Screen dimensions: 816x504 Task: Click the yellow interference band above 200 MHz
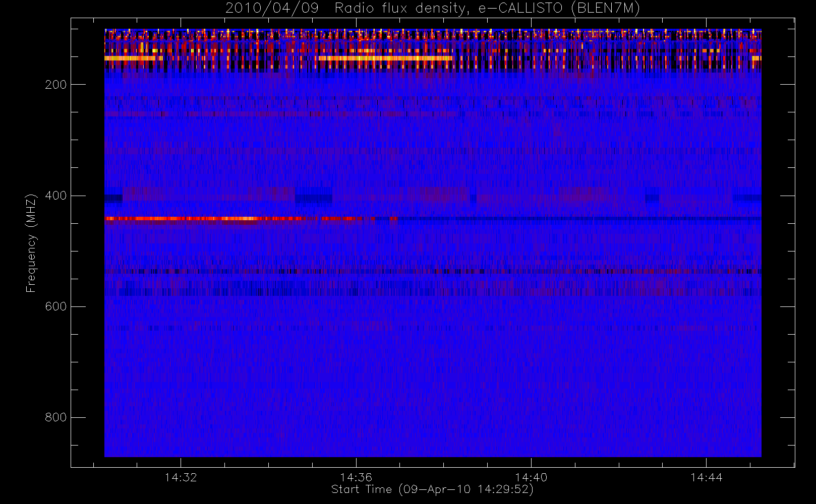385,58
